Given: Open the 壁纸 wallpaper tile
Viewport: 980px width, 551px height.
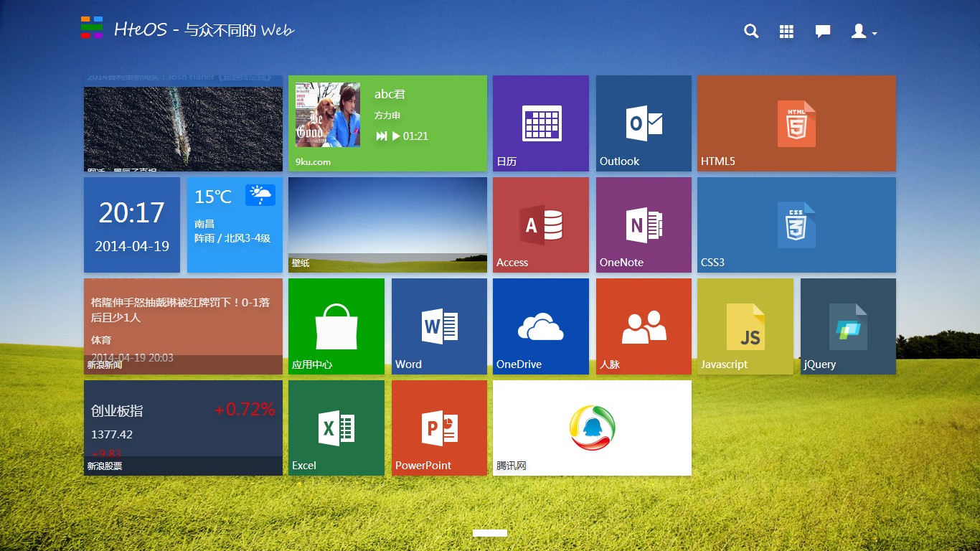Looking at the screenshot, I should point(387,225).
